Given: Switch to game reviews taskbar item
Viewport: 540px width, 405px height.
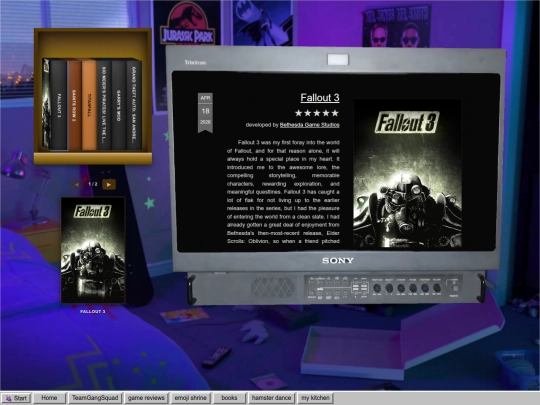Looking at the screenshot, I should click(x=146, y=398).
